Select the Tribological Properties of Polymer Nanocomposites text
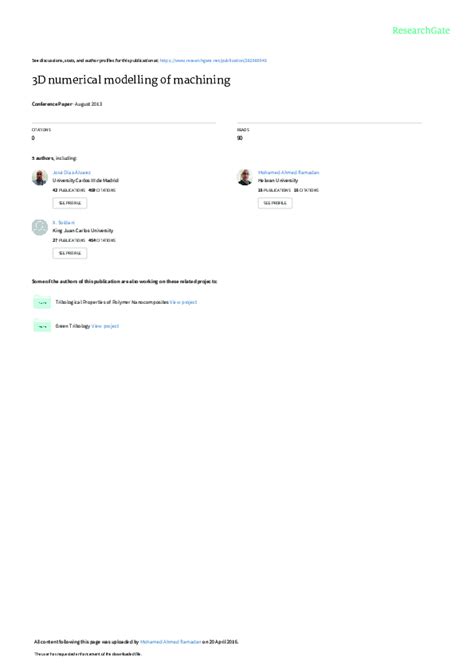 point(112,302)
